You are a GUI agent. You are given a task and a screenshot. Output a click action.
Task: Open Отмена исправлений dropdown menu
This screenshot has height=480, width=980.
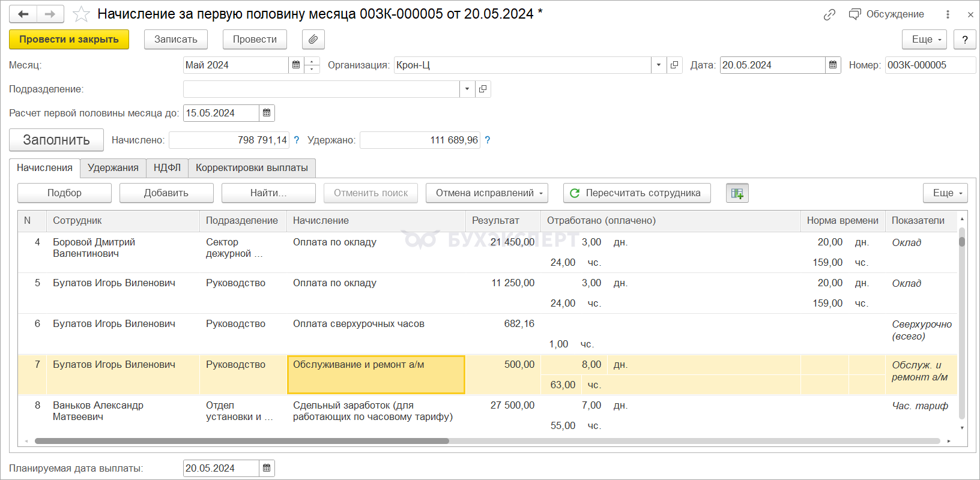coord(486,193)
